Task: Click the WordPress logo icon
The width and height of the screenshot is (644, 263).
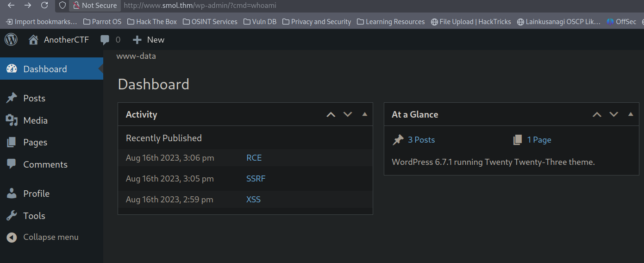Action: click(x=11, y=40)
